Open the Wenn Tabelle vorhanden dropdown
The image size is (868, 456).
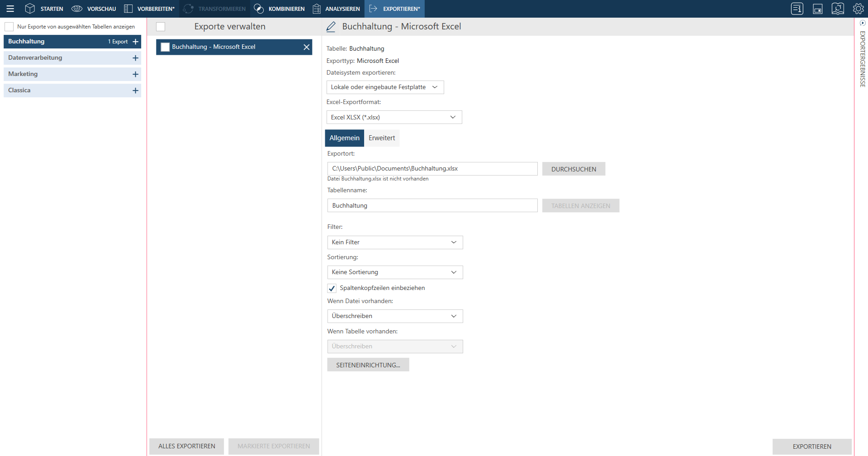[395, 347]
